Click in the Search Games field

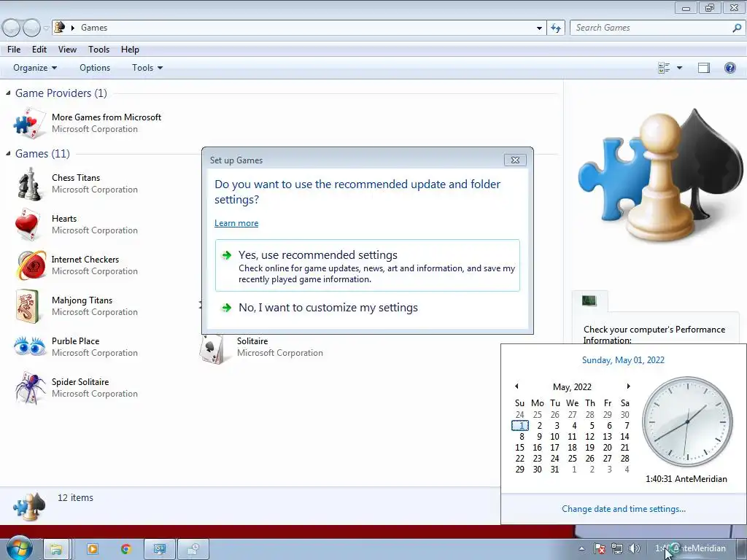[651, 28]
